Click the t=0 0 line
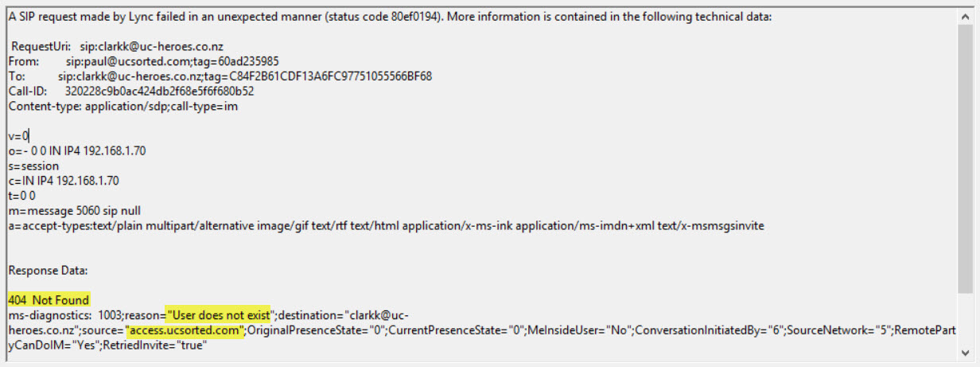The height and width of the screenshot is (367, 980). [21, 196]
